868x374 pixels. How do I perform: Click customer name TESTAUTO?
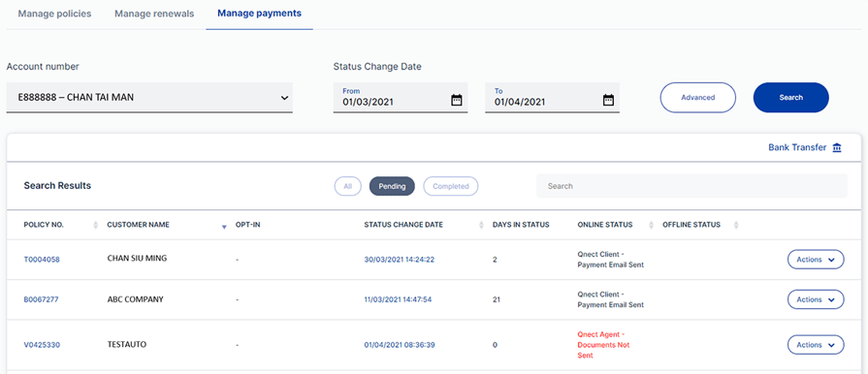pyautogui.click(x=127, y=344)
